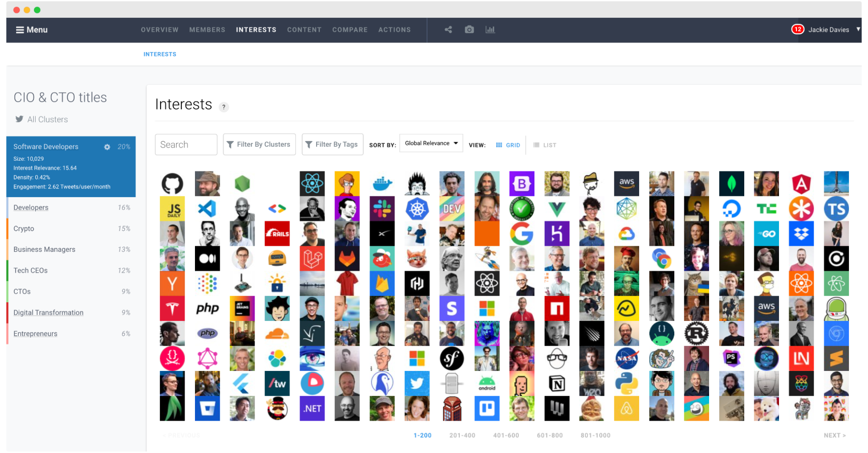Open the Slack logo interest
868x453 pixels.
382,209
